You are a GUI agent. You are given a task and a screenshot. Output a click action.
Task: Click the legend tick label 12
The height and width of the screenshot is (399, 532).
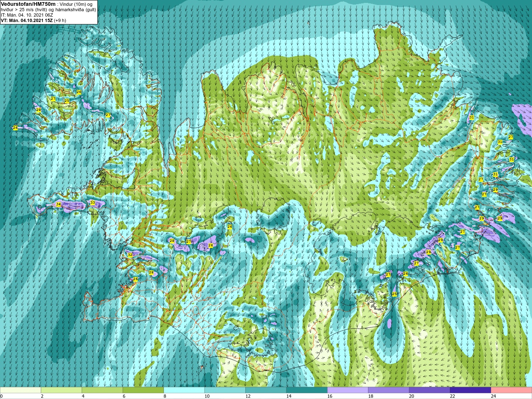coord(248,396)
